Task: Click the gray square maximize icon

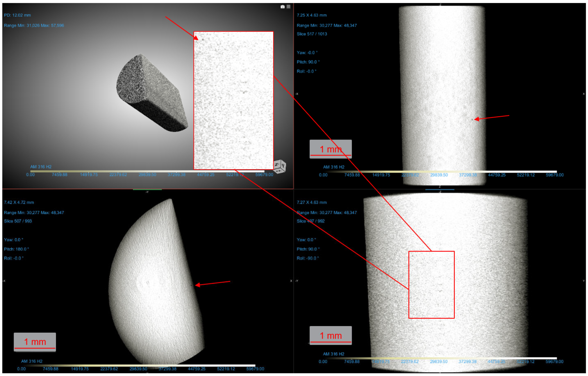Action: [x=288, y=7]
